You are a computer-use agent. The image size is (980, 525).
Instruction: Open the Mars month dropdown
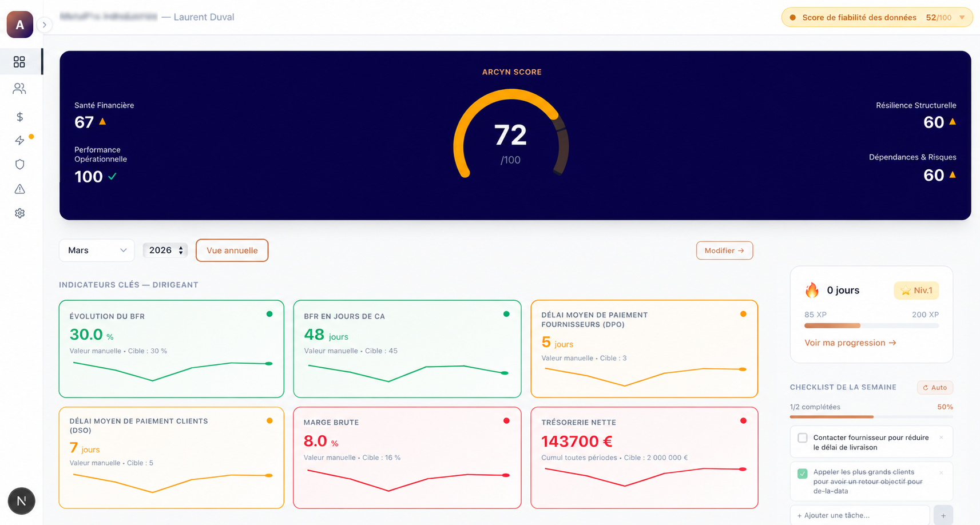tap(97, 250)
